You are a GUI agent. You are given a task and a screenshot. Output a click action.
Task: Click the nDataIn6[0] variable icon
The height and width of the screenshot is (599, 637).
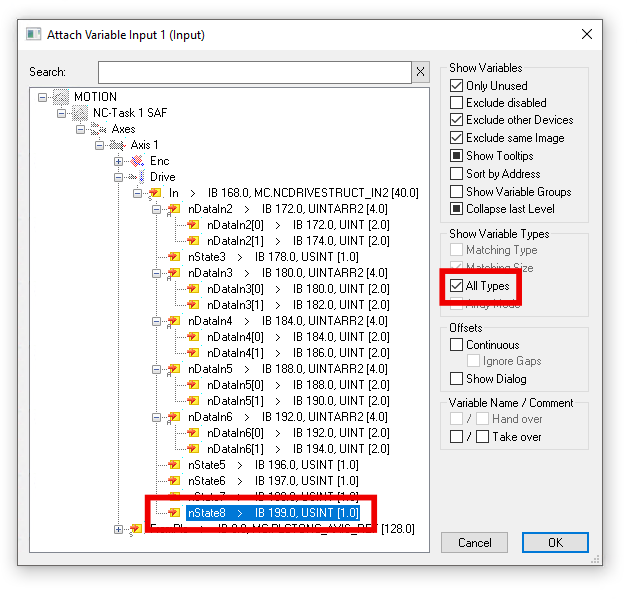coord(193,433)
